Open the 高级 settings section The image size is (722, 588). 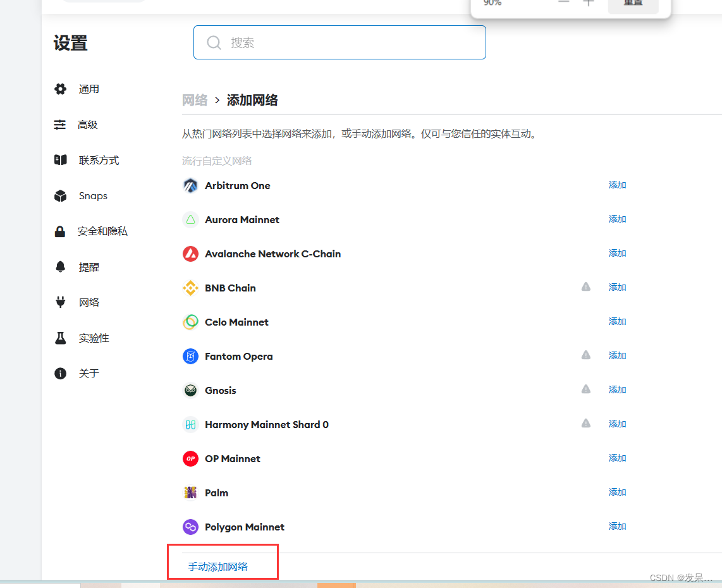(87, 125)
